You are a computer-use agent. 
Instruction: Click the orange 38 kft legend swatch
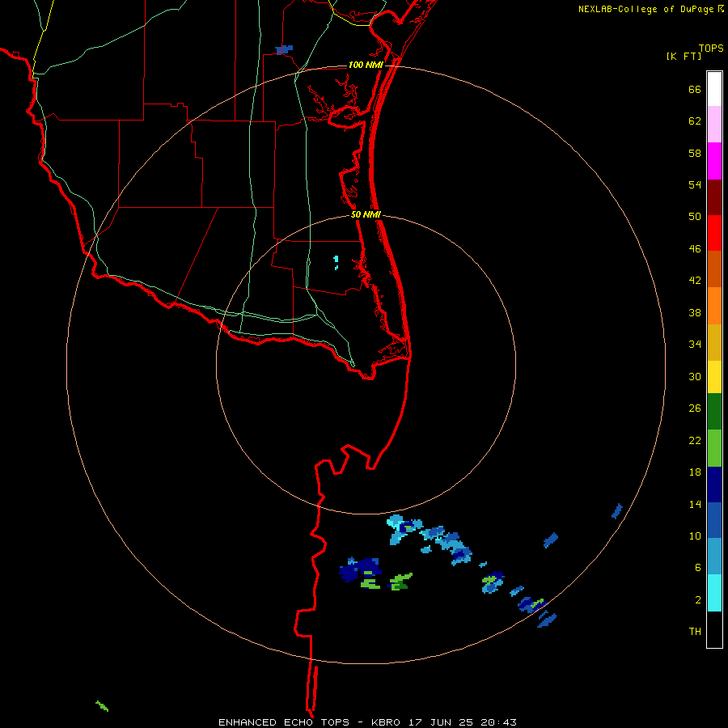[714, 306]
